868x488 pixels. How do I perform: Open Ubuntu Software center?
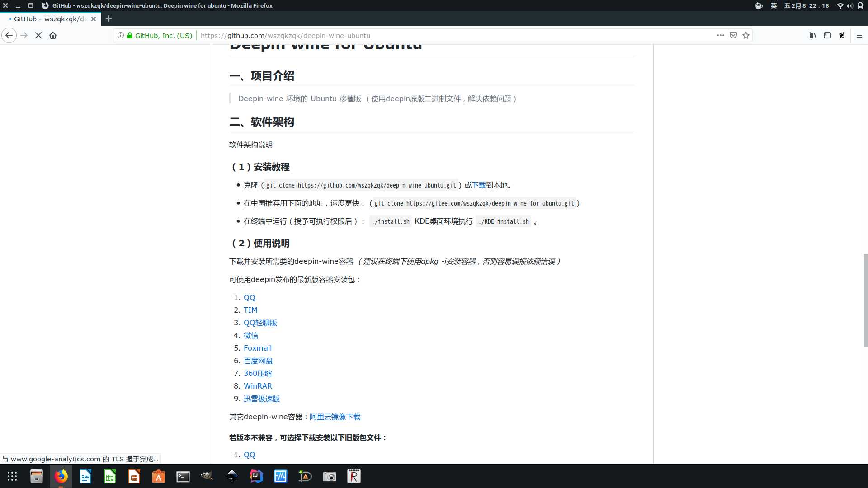159,476
